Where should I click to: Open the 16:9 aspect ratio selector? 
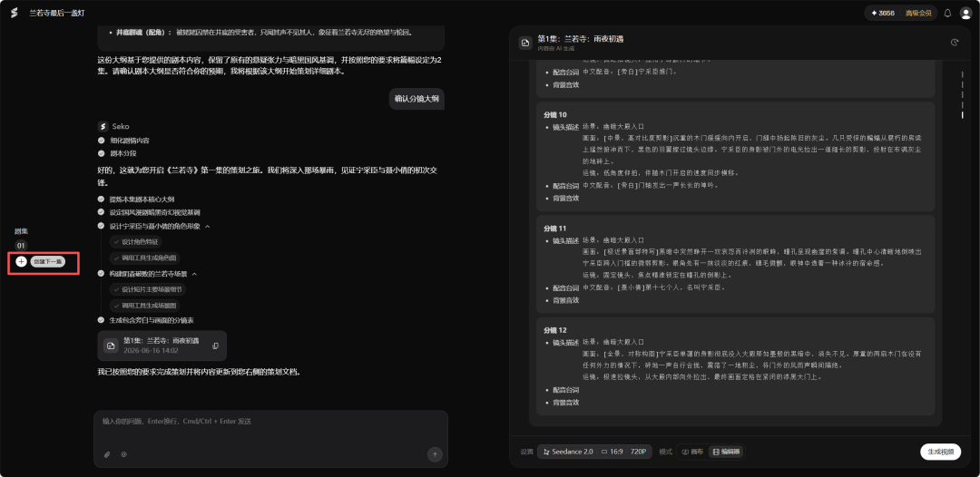pyautogui.click(x=612, y=452)
